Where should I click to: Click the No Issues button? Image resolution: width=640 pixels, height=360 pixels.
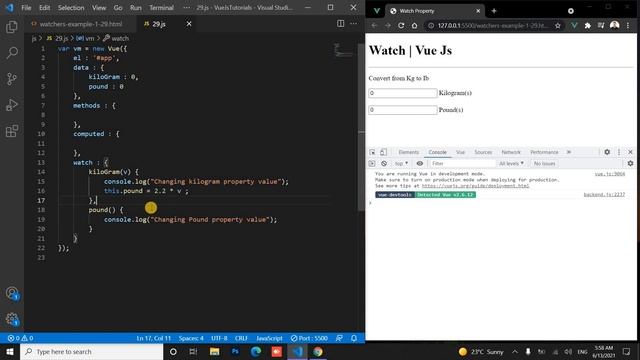[x=544, y=163]
